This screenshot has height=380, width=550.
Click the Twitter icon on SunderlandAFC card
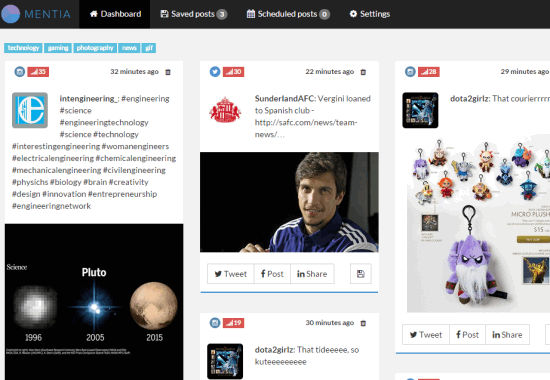[215, 72]
